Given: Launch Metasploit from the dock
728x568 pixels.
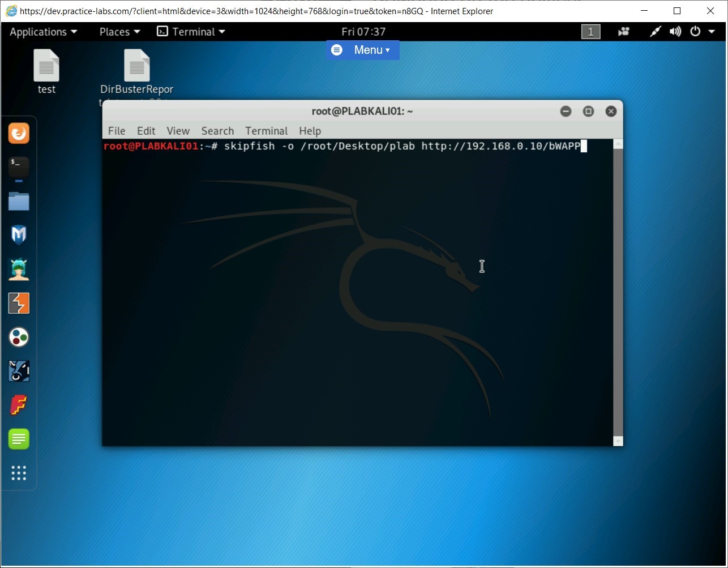Looking at the screenshot, I should click(19, 235).
